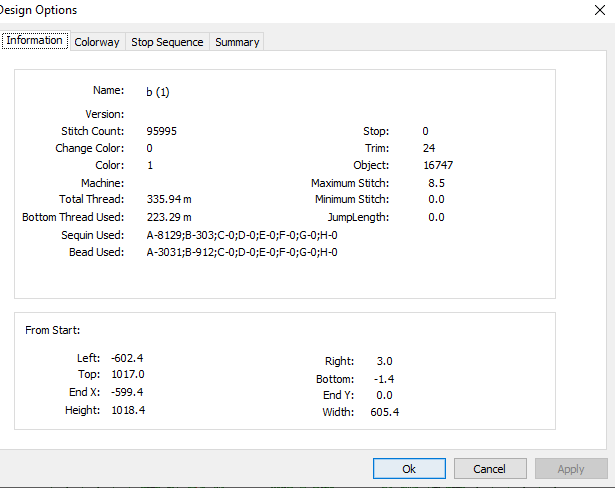Image resolution: width=615 pixels, height=488 pixels.
Task: Click the greyed Apply button
Action: pos(571,468)
